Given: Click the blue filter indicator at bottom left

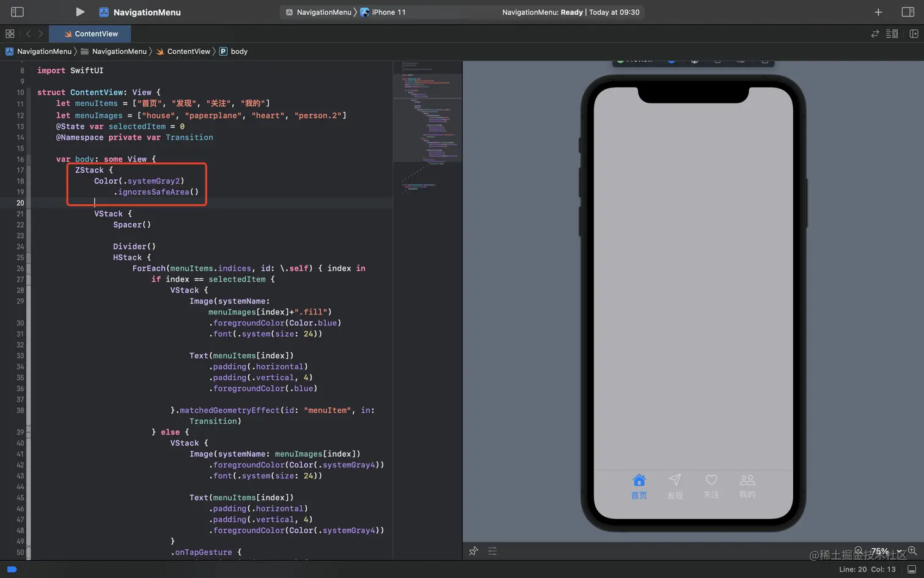Looking at the screenshot, I should tap(12, 569).
